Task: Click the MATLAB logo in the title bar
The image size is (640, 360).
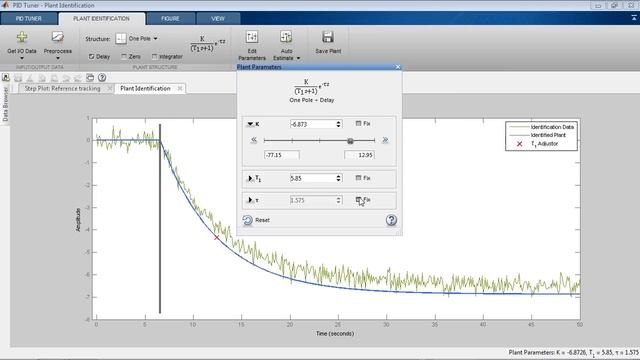Action: tap(5, 5)
